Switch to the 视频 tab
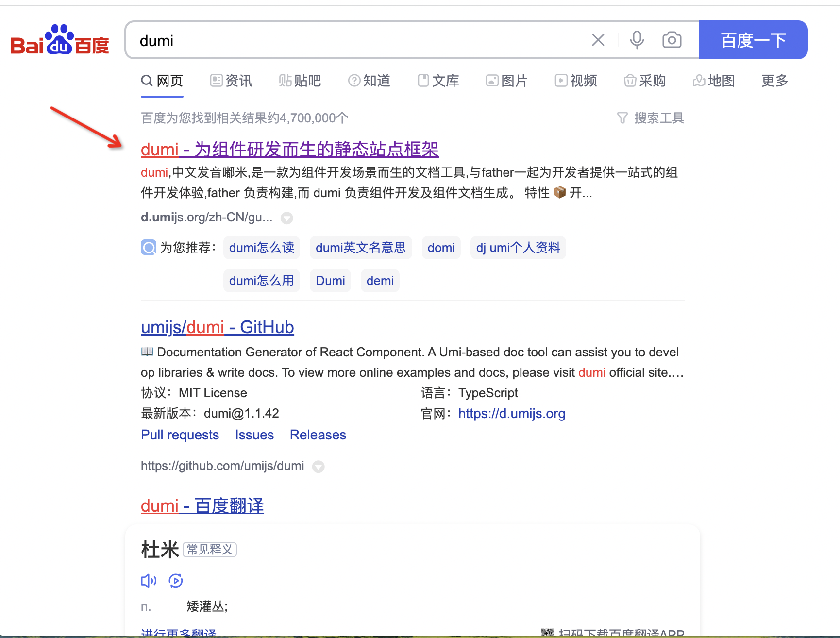The width and height of the screenshot is (840, 638). pyautogui.click(x=576, y=81)
